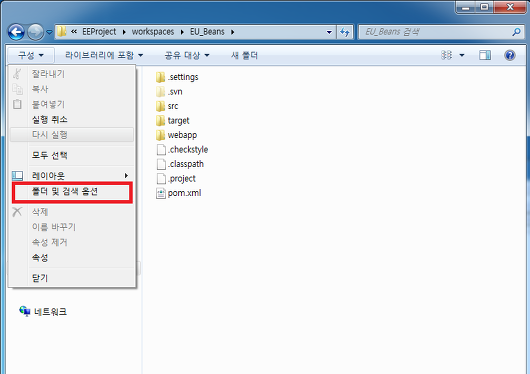The image size is (530, 374).
Task: Open the recent locations dropdown arrow
Action: (x=49, y=32)
